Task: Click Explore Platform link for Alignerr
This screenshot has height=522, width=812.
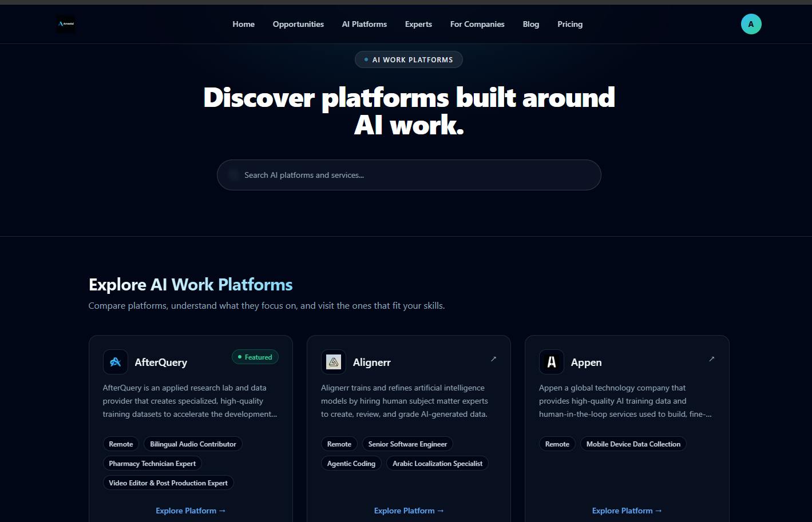Action: 409,511
